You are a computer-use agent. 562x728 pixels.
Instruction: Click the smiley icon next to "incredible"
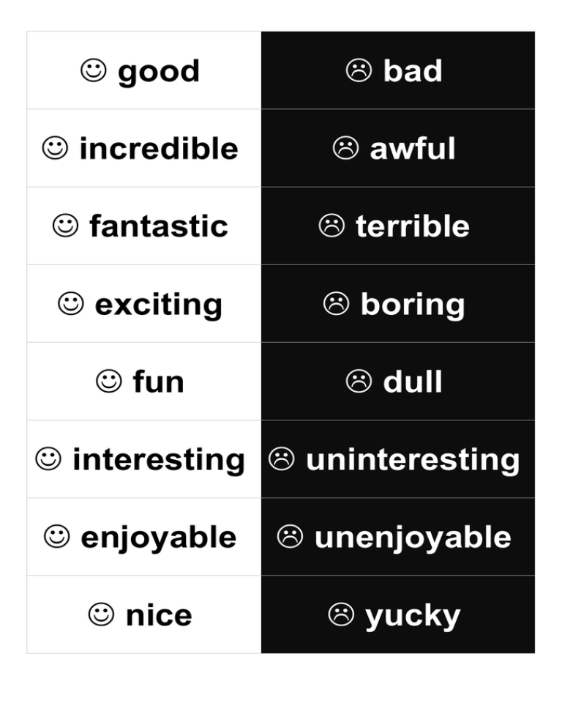coord(55,149)
